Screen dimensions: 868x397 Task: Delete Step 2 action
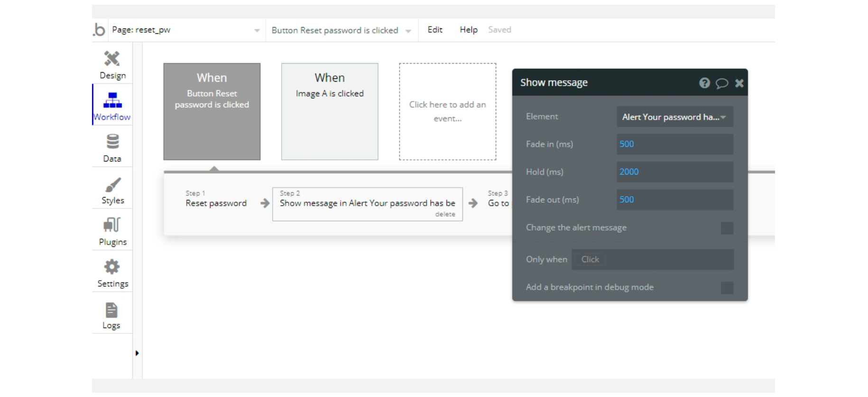coord(445,214)
